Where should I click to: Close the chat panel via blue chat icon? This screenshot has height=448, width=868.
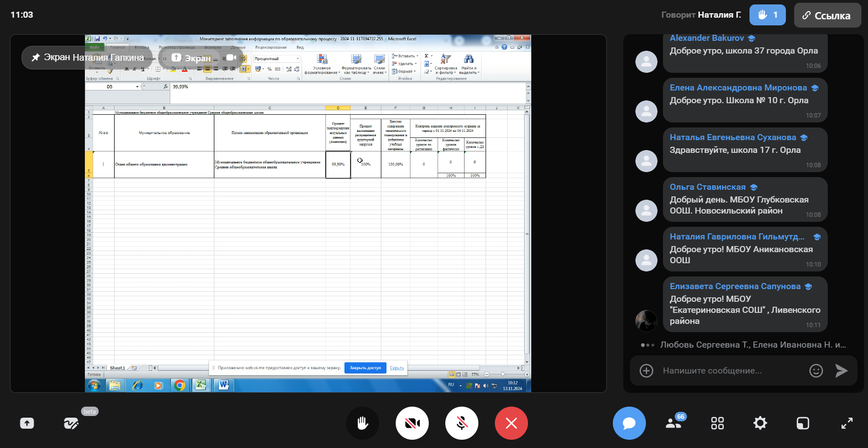pos(629,423)
